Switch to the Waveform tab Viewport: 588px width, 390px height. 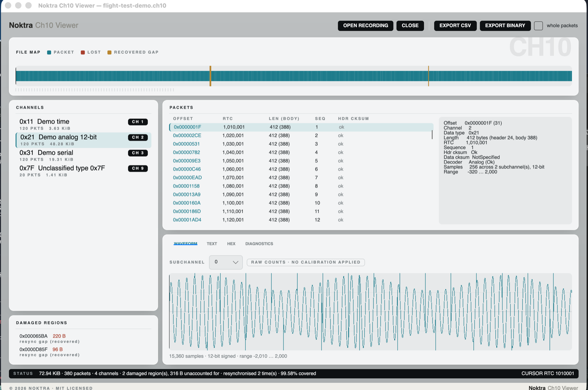tap(186, 244)
